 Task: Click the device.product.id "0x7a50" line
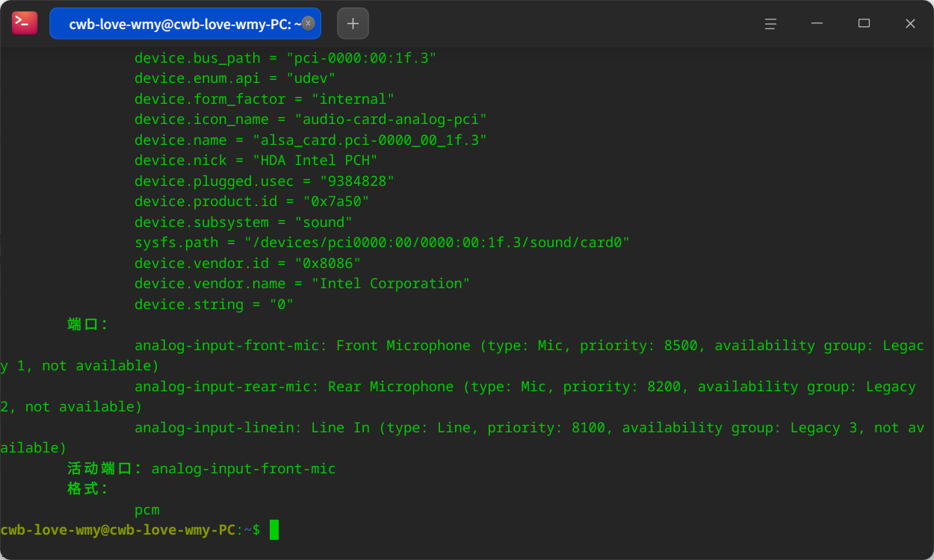point(252,202)
